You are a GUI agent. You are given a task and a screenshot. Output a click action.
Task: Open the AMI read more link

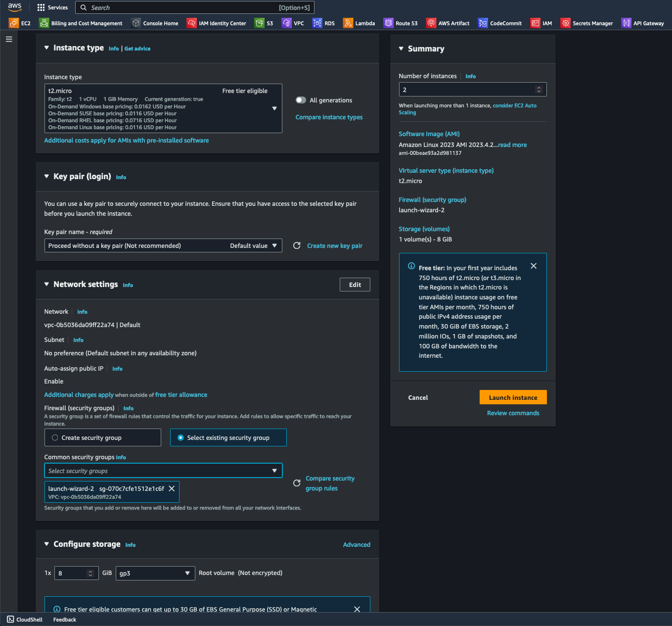point(512,145)
